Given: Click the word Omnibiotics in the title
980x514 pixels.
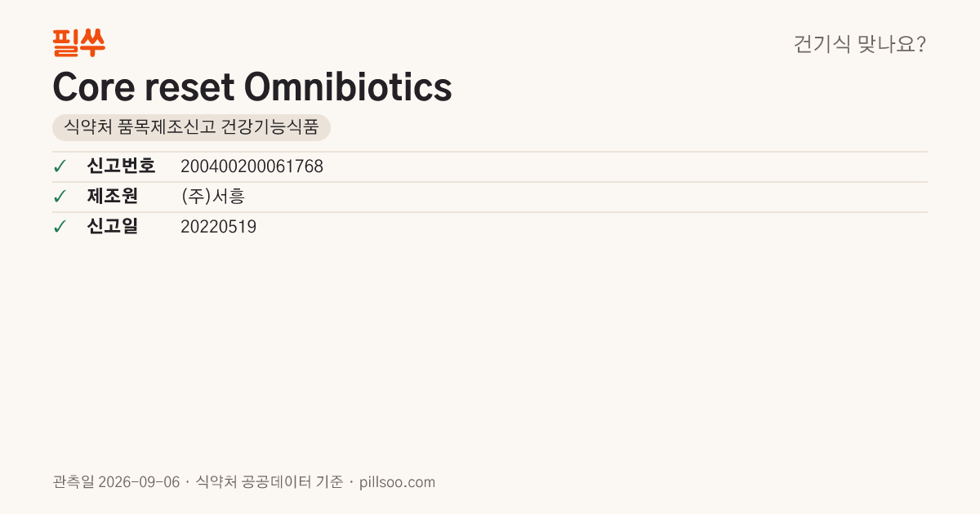Looking at the screenshot, I should (x=348, y=87).
